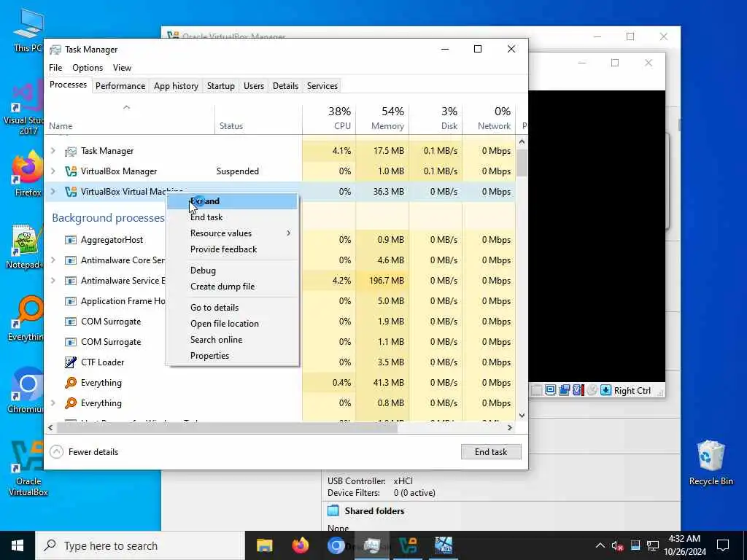Expand the Antimalware Core Service row

(53, 260)
